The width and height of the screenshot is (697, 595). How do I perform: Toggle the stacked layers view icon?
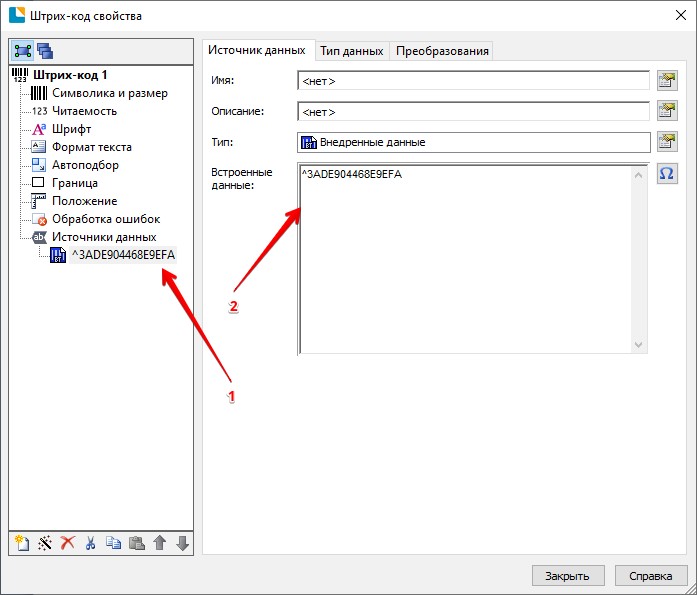point(45,51)
